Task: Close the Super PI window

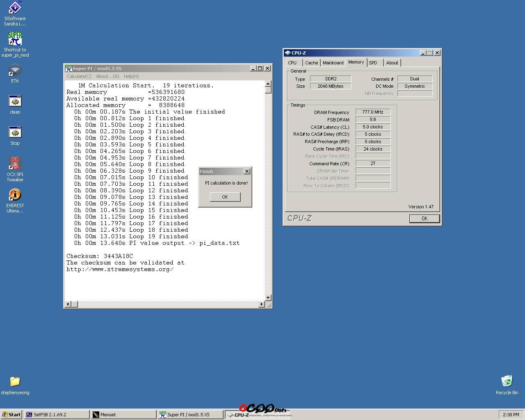Action: point(267,68)
